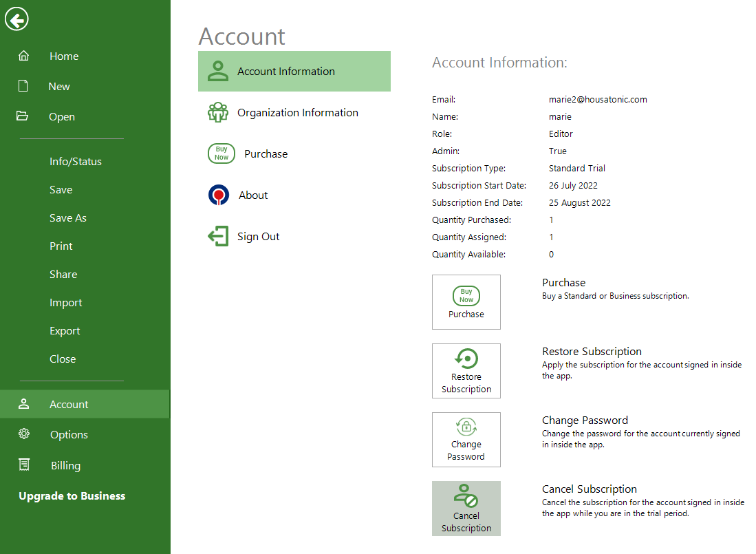Click the Admin value True

coord(557,151)
